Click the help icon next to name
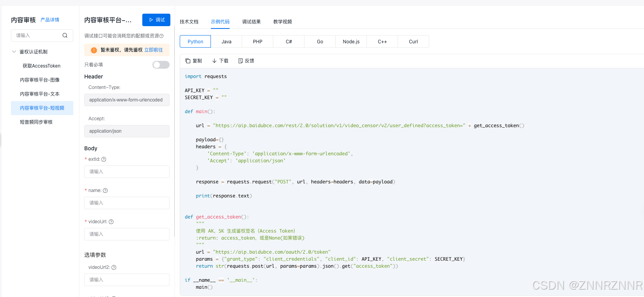Image resolution: width=644 pixels, height=297 pixels. coord(105,190)
